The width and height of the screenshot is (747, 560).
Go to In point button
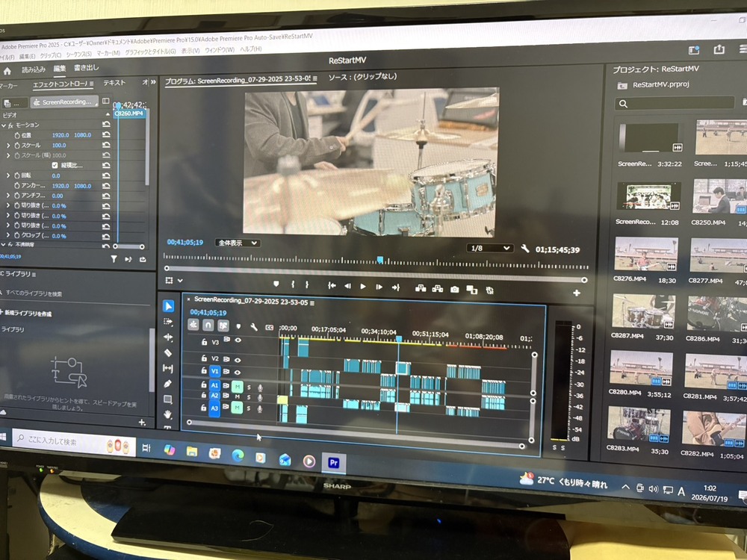(332, 285)
